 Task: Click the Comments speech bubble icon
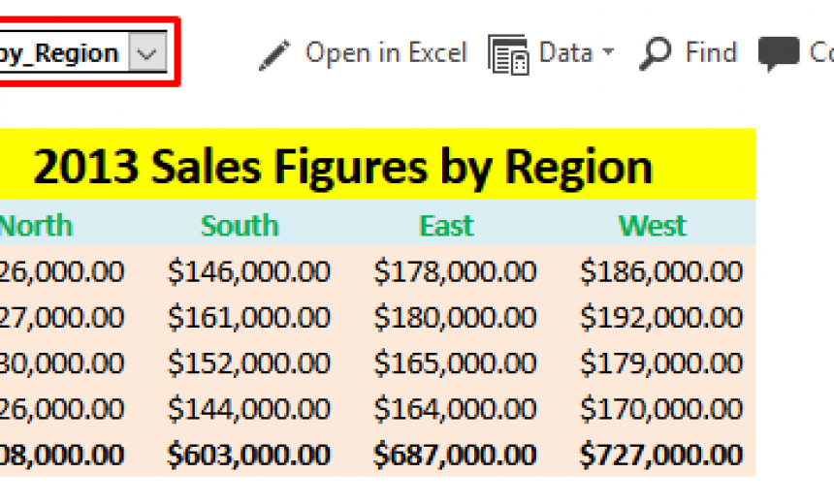pyautogui.click(x=779, y=53)
